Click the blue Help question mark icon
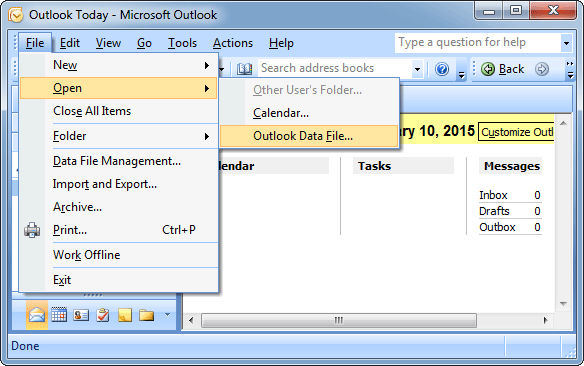 [x=442, y=69]
